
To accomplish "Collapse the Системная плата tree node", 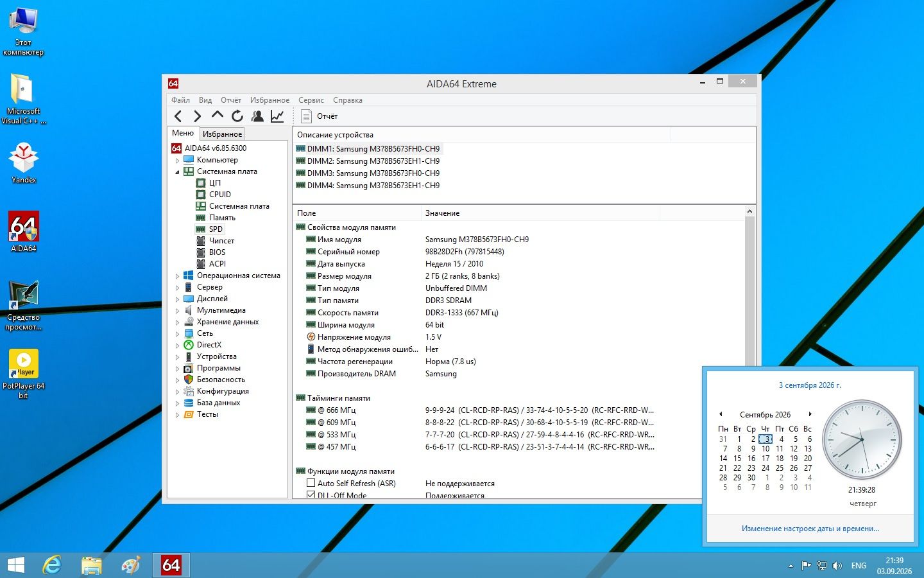I will [177, 172].
